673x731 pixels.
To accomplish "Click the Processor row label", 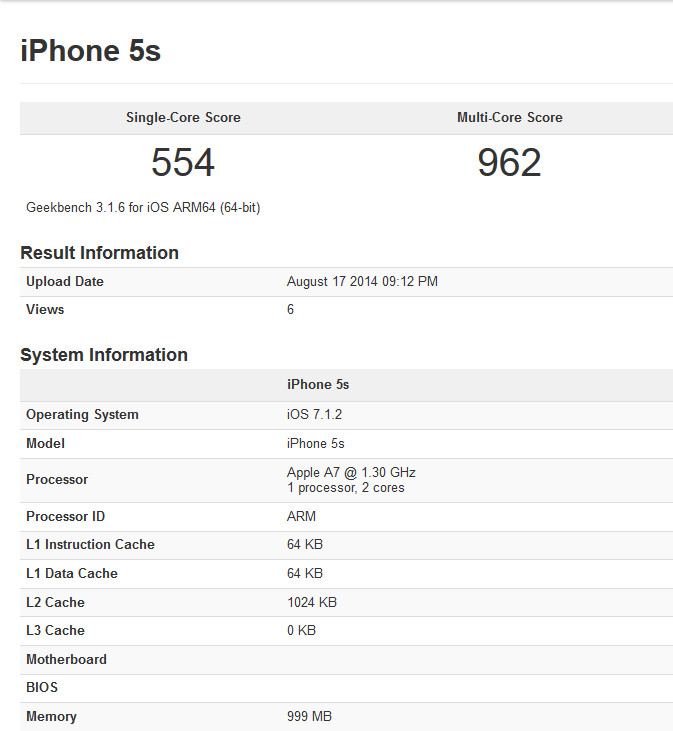I will click(57, 480).
